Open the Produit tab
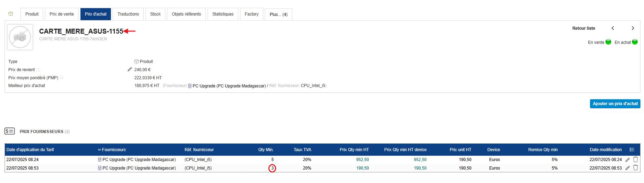The height and width of the screenshot is (183, 644). click(x=32, y=14)
